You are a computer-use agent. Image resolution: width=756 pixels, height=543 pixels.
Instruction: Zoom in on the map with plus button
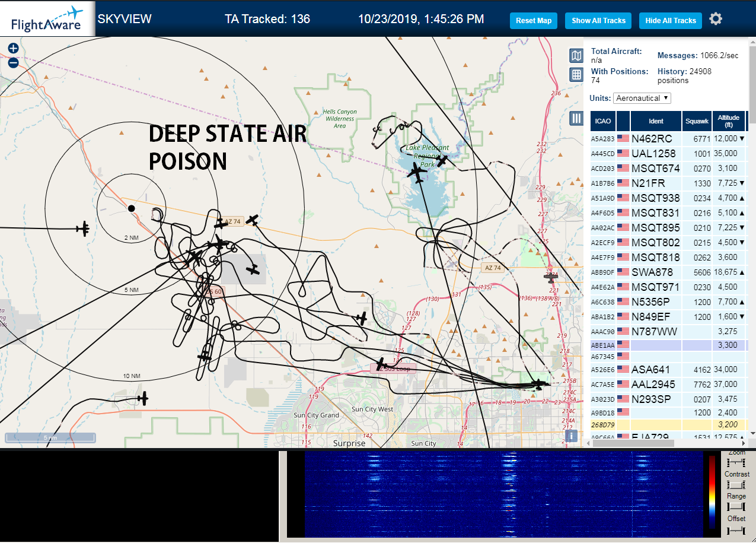pyautogui.click(x=13, y=49)
